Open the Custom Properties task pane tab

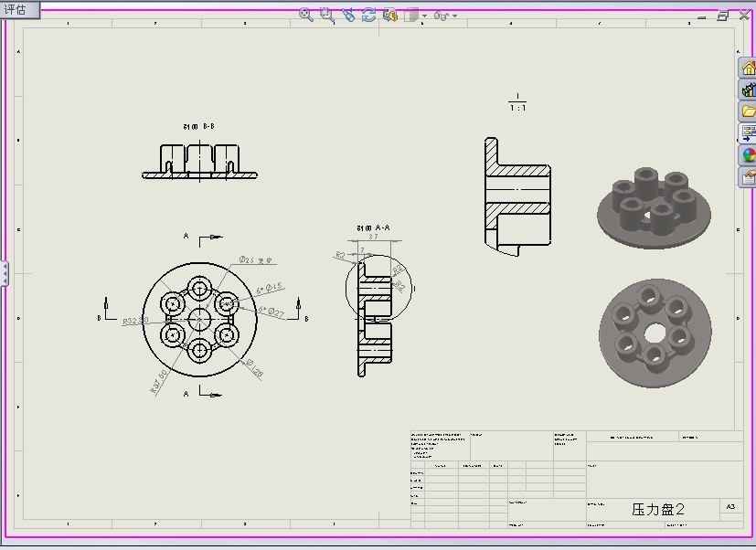[x=748, y=177]
